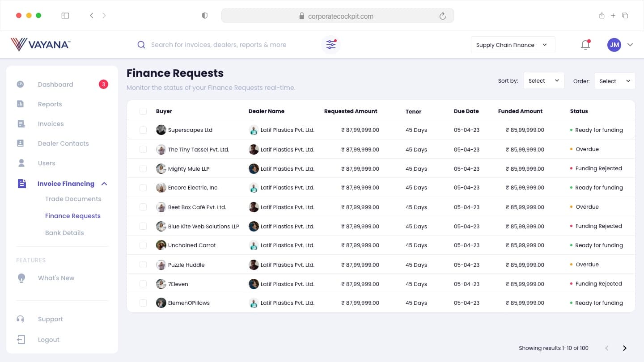Click the Reports chart icon
This screenshot has height=362, width=644.
21,104
